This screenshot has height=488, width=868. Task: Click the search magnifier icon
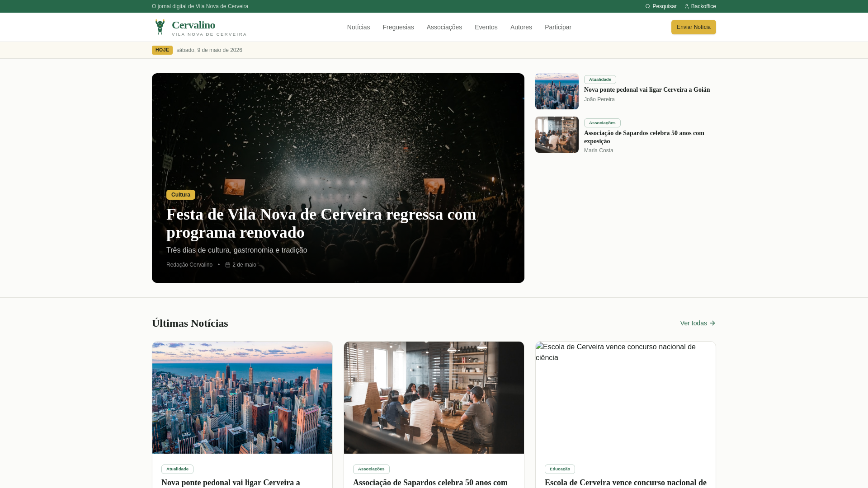click(648, 6)
